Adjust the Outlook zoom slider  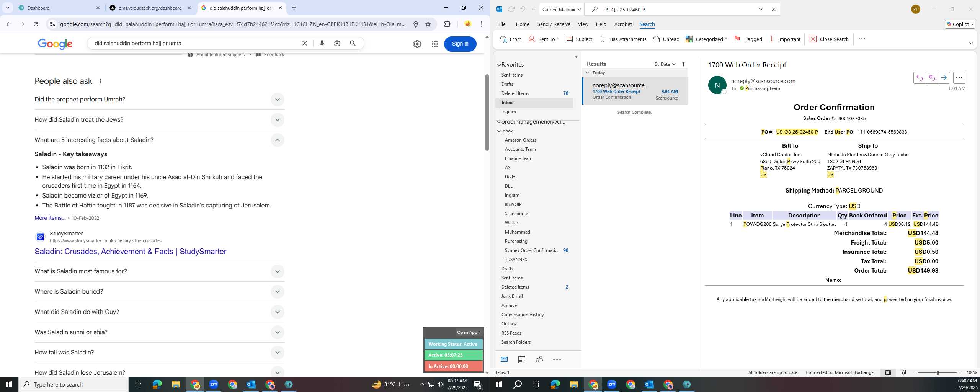click(938, 372)
